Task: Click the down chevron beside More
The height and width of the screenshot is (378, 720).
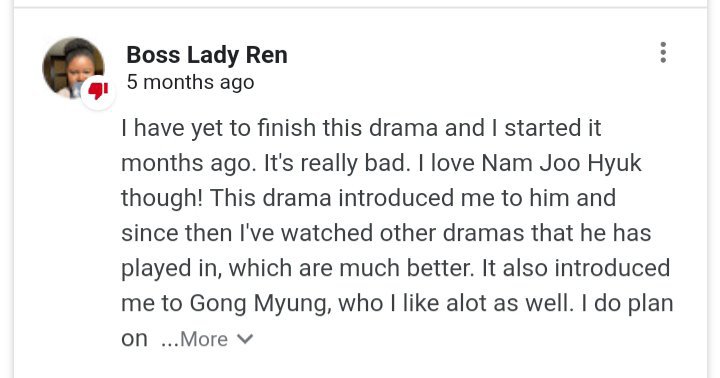Action: tap(245, 339)
